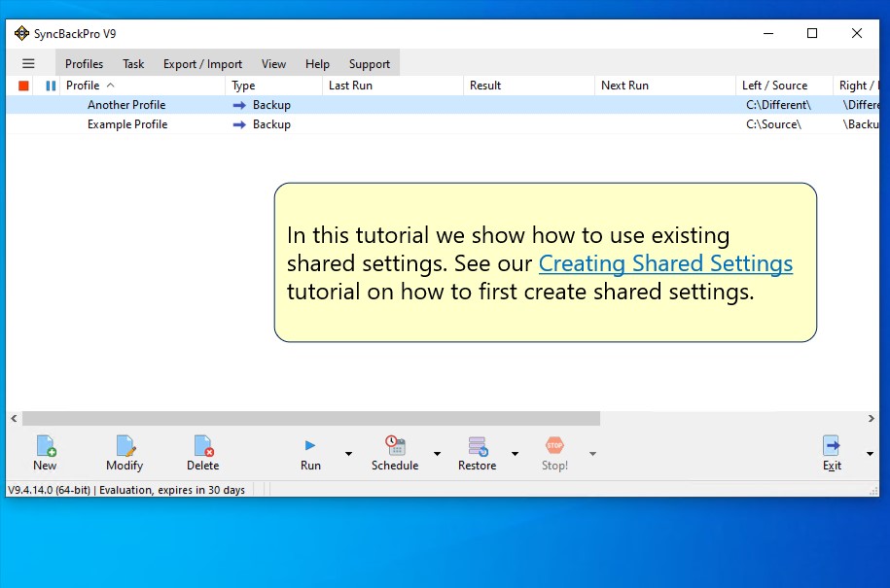The height and width of the screenshot is (588, 890).
Task: Open the hamburger main menu
Action: pyautogui.click(x=28, y=63)
